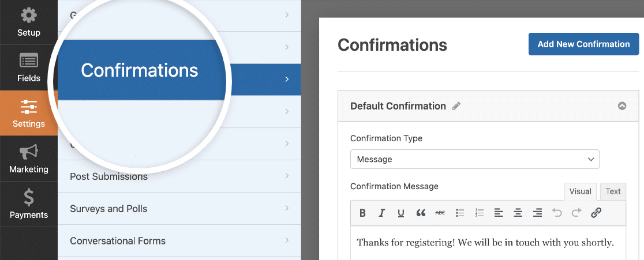Insert a numbered list
The height and width of the screenshot is (260, 644).
480,213
